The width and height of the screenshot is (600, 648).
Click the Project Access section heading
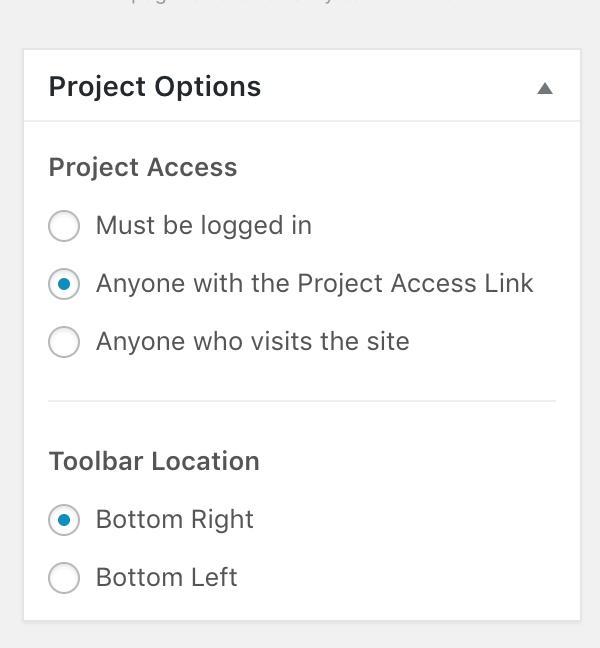coord(143,167)
